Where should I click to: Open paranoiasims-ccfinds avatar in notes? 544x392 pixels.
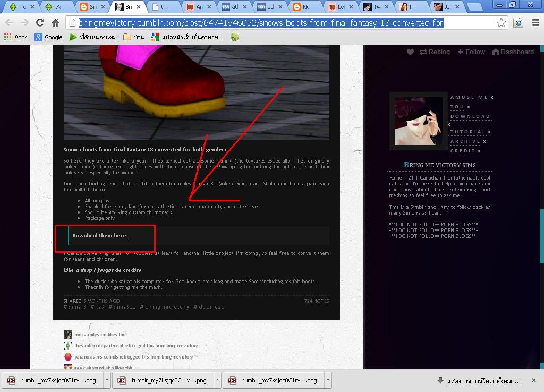coord(68,356)
